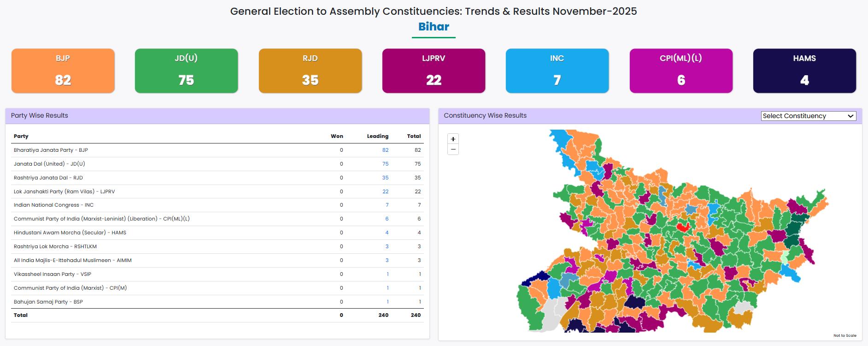Open the Select Constituency dropdown
The width and height of the screenshot is (868, 346).
(808, 116)
